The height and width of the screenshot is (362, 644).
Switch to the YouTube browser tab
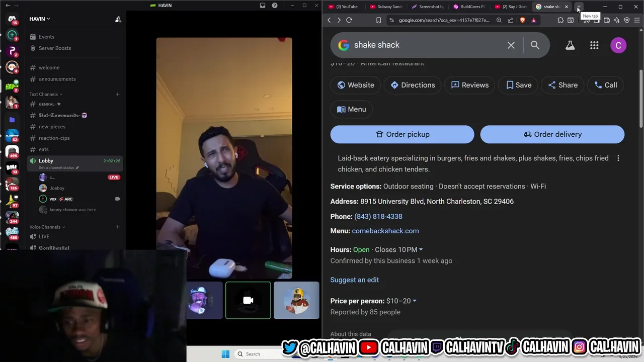(343, 7)
